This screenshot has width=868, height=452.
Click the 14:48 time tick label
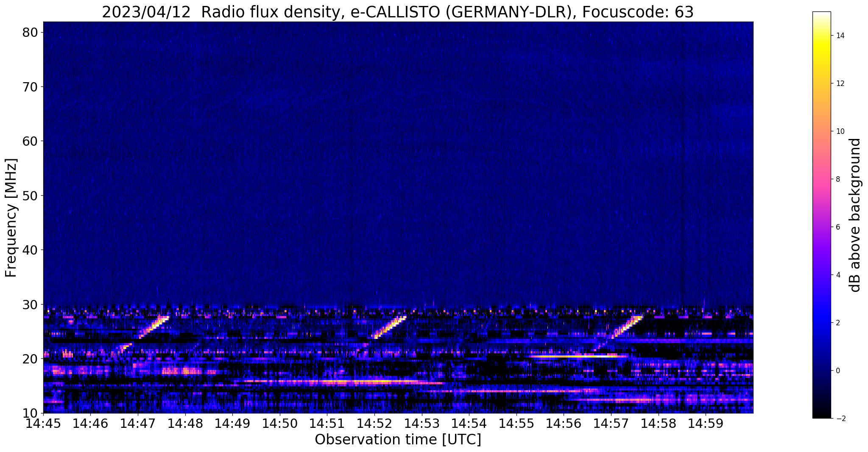[185, 424]
